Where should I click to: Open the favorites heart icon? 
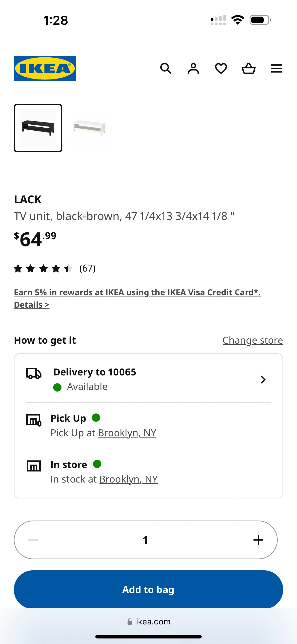click(x=221, y=68)
